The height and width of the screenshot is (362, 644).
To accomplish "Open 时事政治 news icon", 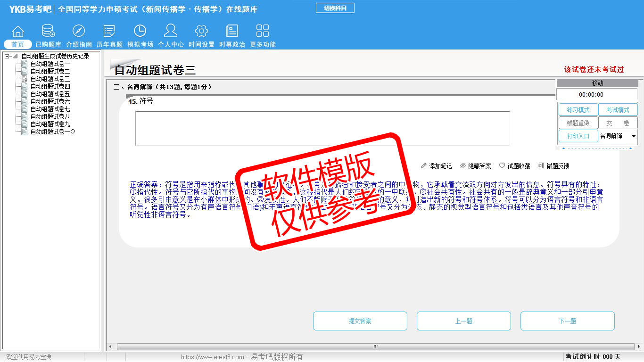I will coord(232,32).
